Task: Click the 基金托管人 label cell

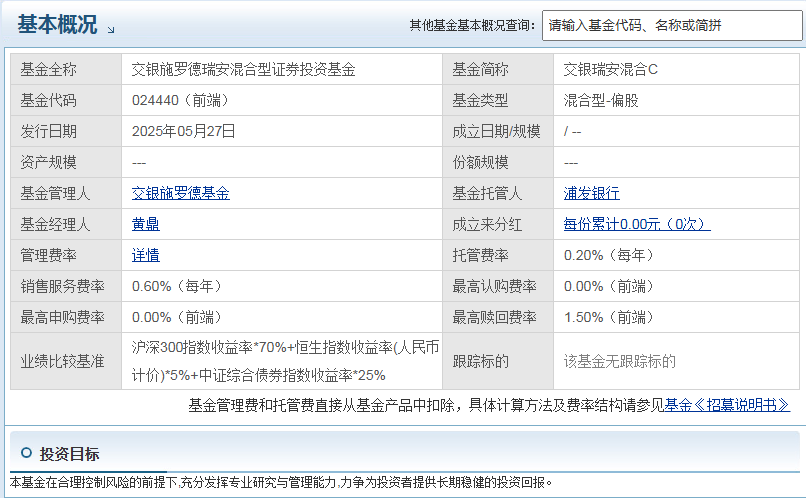Action: point(498,193)
